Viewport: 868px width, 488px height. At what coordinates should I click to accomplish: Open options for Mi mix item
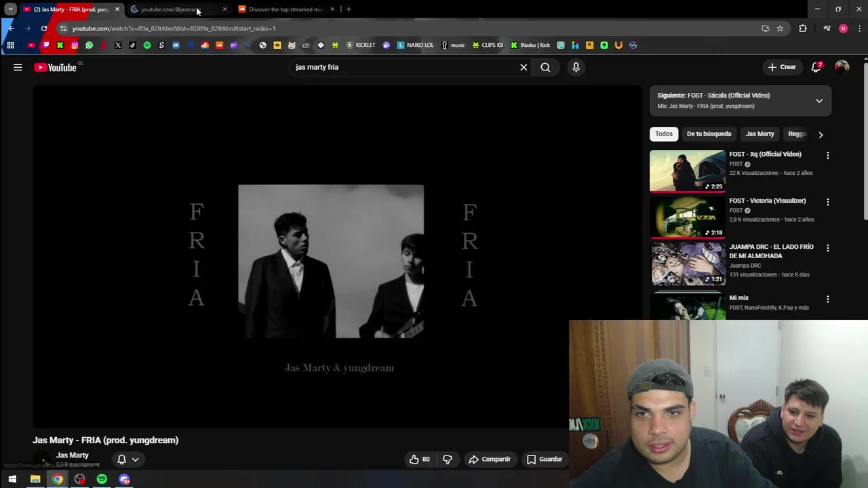tap(827, 299)
